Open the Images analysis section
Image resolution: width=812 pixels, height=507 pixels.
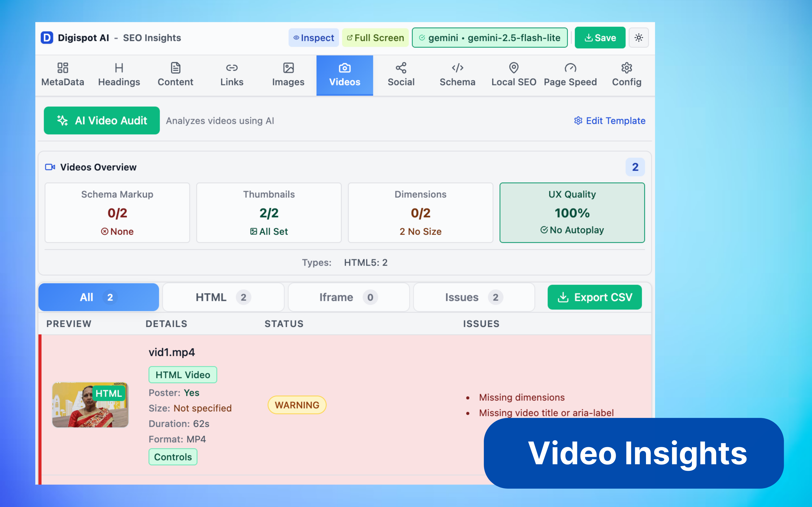pos(288,75)
